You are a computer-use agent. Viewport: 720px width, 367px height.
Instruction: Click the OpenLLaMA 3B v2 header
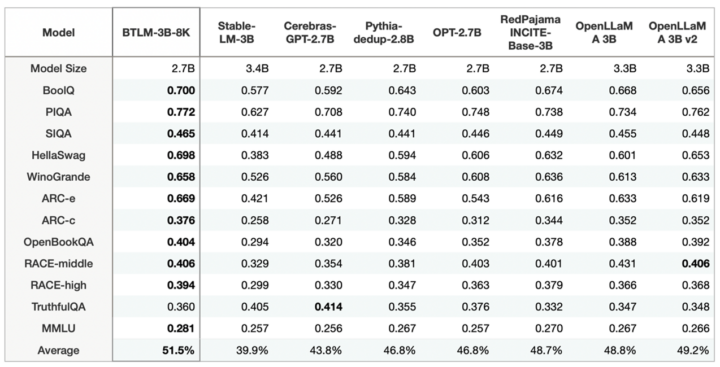(677, 32)
